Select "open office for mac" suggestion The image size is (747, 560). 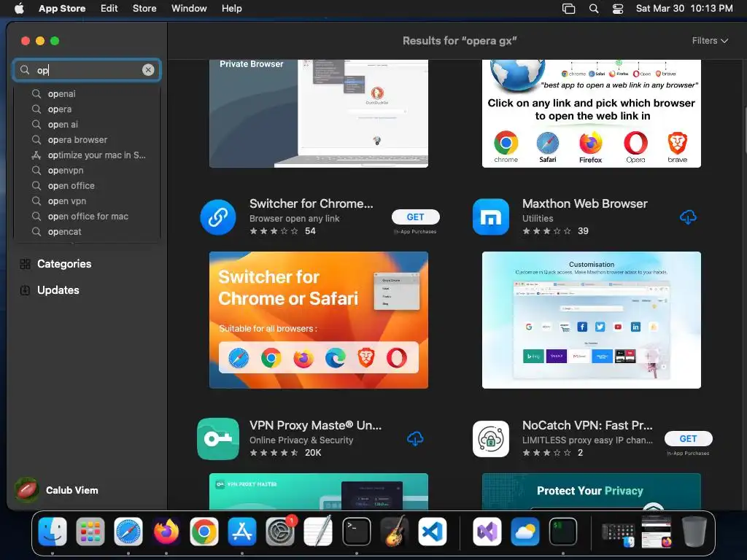pyautogui.click(x=87, y=216)
